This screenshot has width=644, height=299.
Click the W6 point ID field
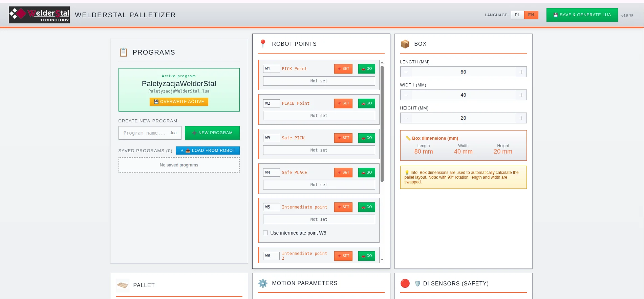point(272,256)
